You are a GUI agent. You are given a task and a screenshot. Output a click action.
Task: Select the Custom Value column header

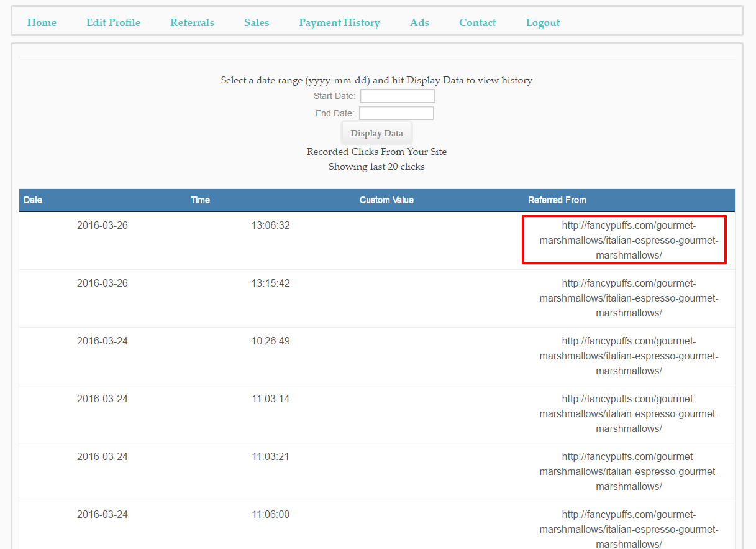click(x=386, y=200)
